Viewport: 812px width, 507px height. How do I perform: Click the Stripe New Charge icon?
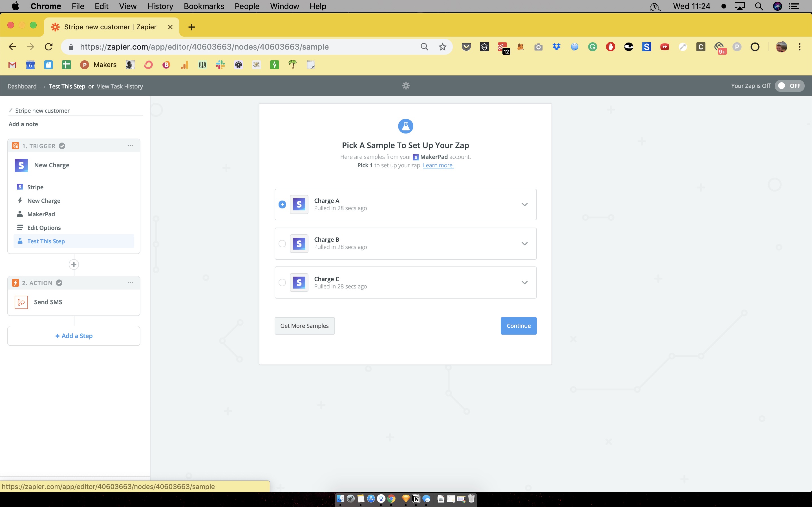[x=21, y=165]
